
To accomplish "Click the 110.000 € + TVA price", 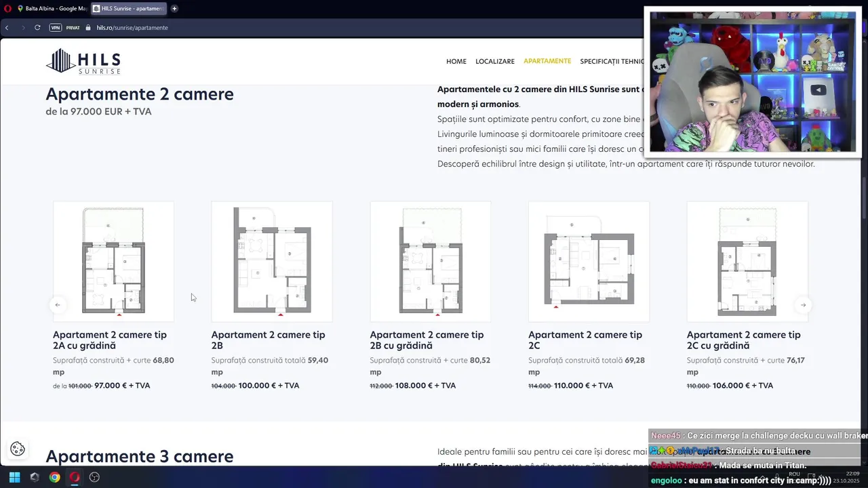I will pos(583,386).
